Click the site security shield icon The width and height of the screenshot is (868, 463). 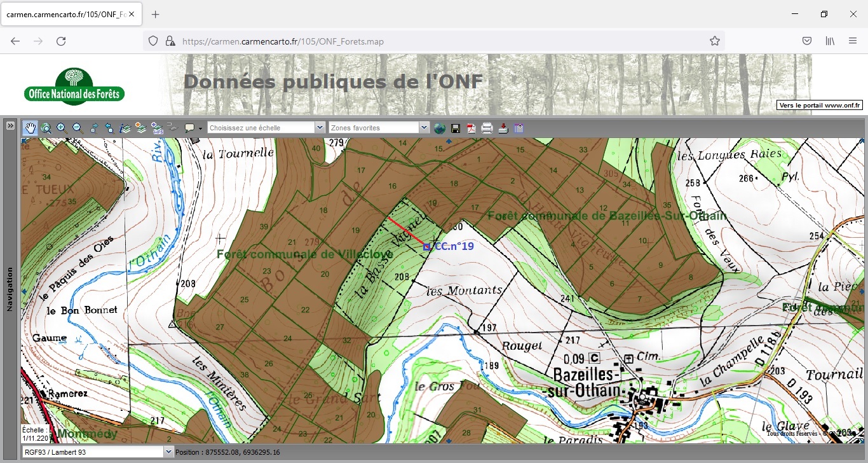153,41
